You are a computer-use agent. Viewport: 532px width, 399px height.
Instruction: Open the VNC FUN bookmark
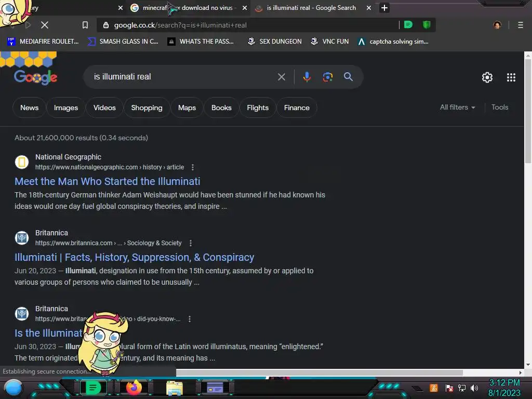[x=330, y=42]
